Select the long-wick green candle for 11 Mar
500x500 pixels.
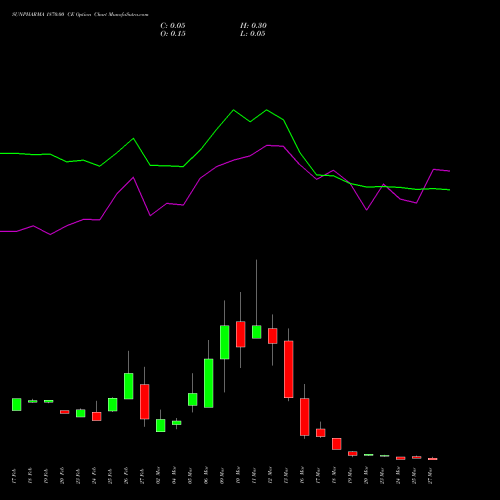[257, 332]
